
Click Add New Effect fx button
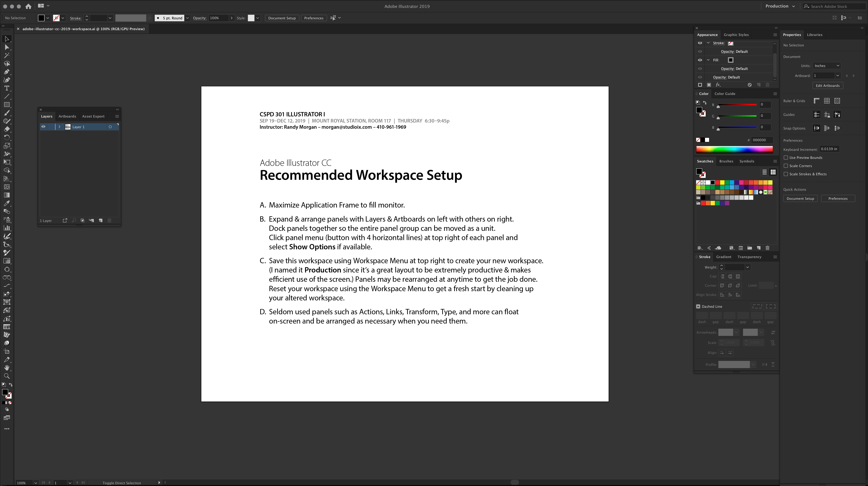coord(718,85)
